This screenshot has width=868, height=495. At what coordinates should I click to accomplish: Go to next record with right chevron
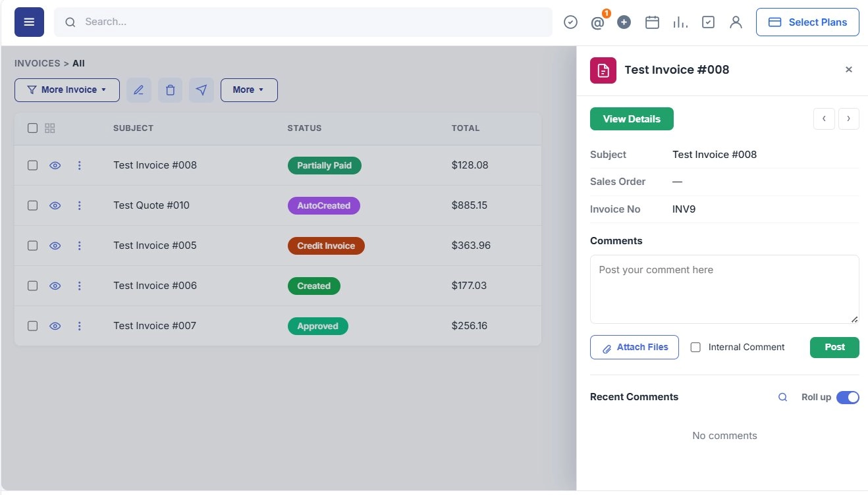coord(849,119)
